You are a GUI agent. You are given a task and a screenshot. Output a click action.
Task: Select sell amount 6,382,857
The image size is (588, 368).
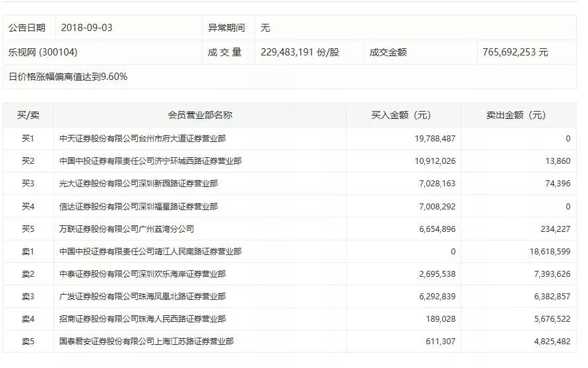pos(552,297)
